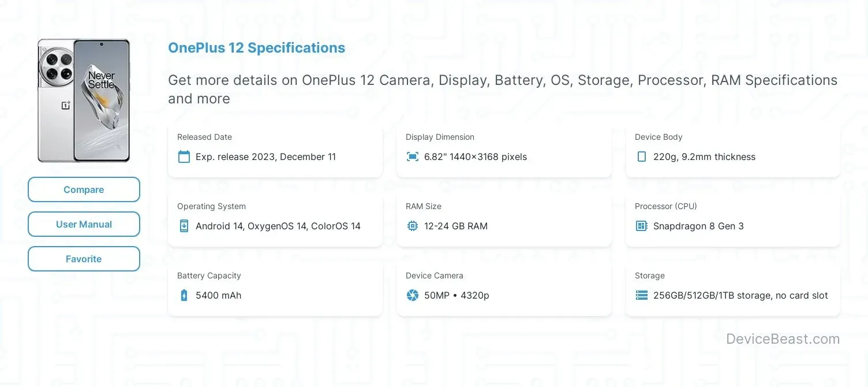868x387 pixels.
Task: Select the RAM Size spec card
Action: (504, 218)
